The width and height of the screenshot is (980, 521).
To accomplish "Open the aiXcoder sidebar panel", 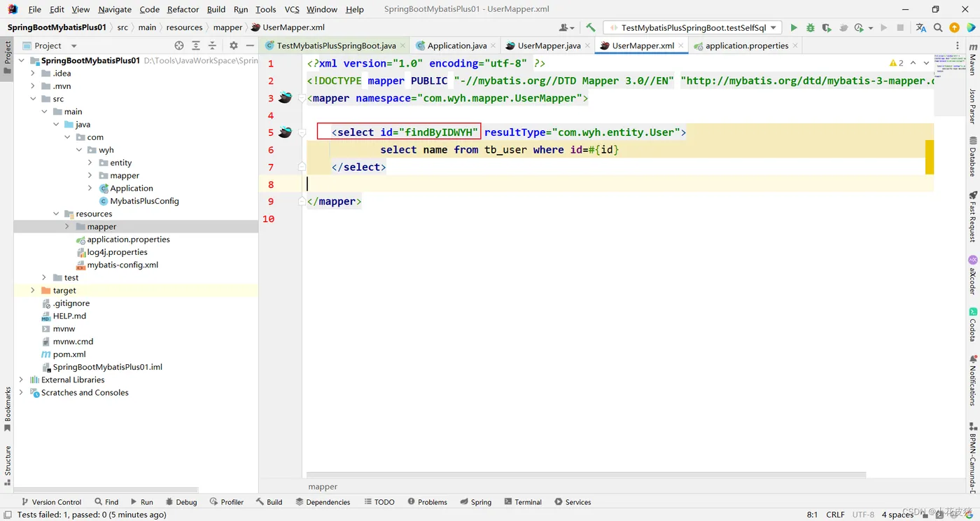I will point(973,275).
